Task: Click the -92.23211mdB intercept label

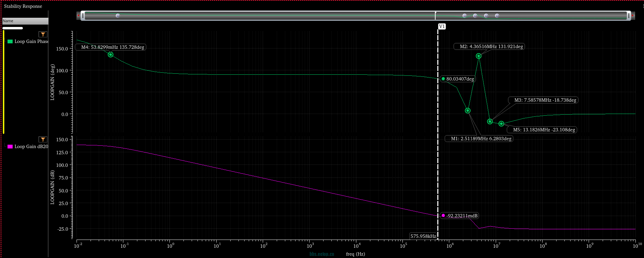Action: click(460, 216)
